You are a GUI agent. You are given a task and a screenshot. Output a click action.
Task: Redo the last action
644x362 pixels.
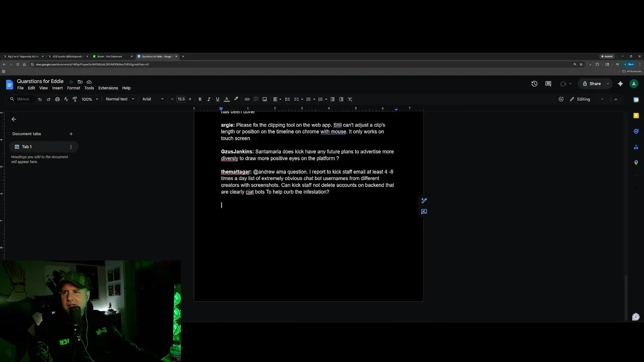(48, 99)
